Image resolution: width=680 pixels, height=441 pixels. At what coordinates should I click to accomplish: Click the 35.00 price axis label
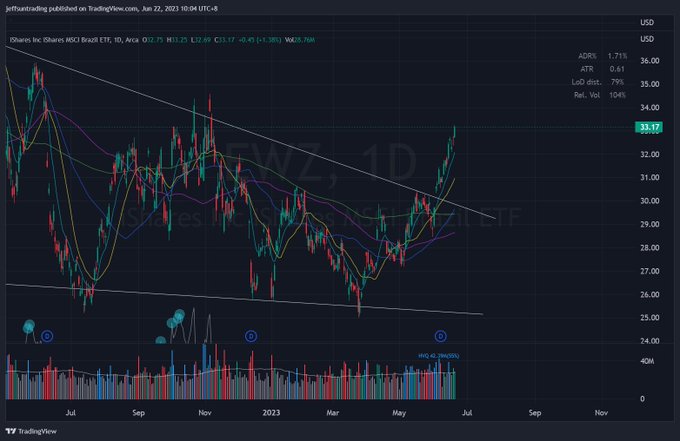pos(650,84)
